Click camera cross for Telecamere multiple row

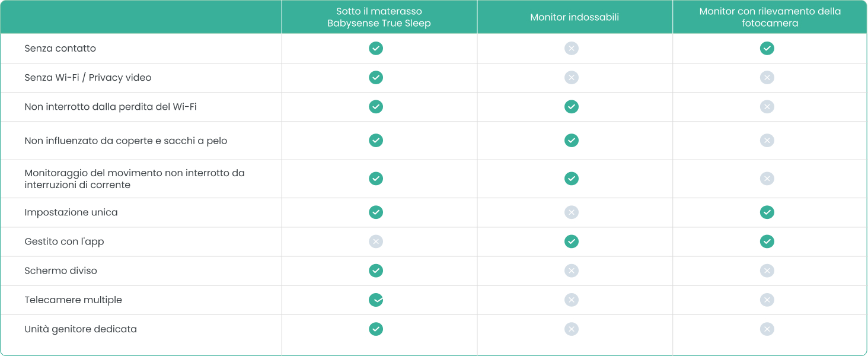767,300
